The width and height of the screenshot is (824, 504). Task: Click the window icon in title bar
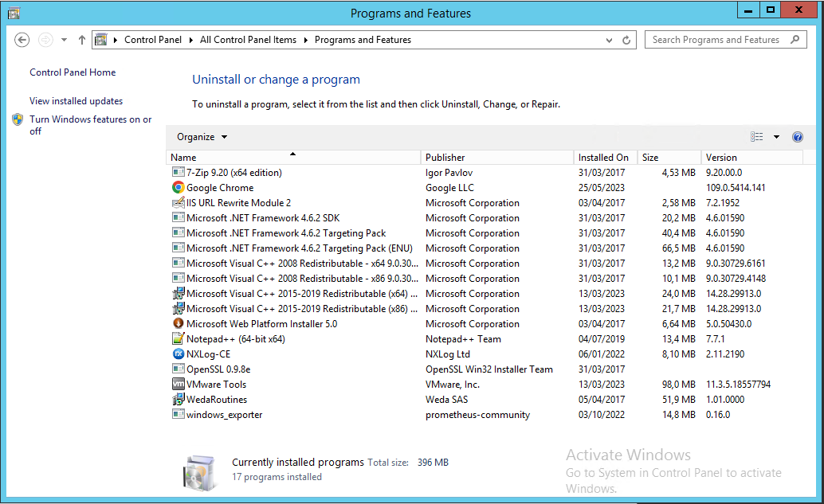click(x=14, y=13)
